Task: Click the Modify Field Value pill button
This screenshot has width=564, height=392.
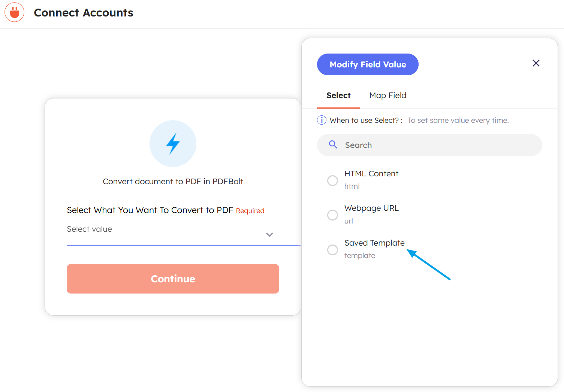Action: 368,64
